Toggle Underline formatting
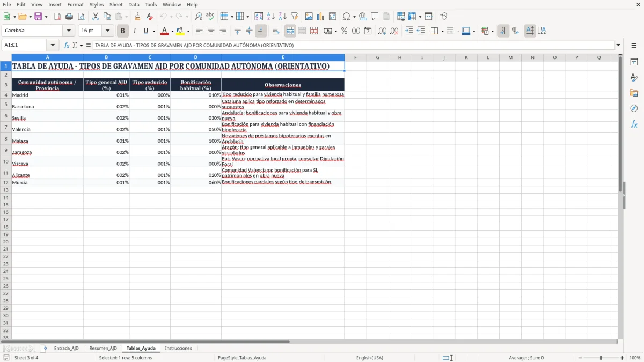Image resolution: width=644 pixels, height=362 pixels. pos(145,31)
